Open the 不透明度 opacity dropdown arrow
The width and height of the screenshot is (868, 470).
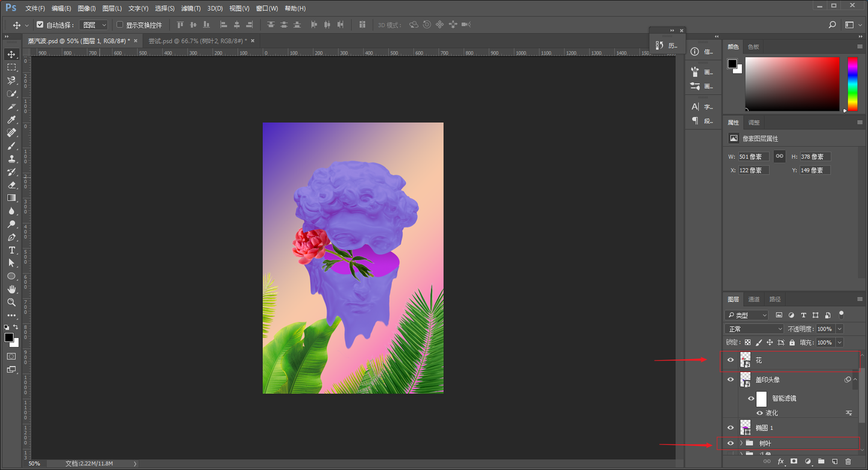click(x=839, y=329)
